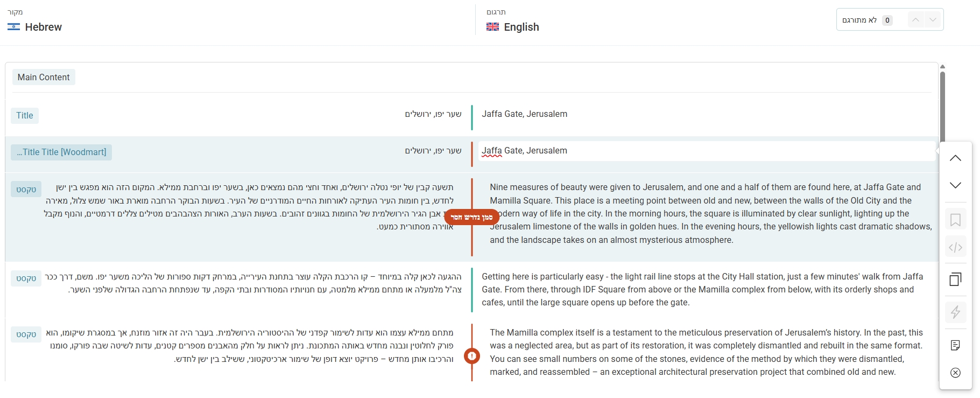This screenshot has height=398, width=980.
Task: Click the Title Title [Woodmart] label
Action: pyautogui.click(x=61, y=152)
